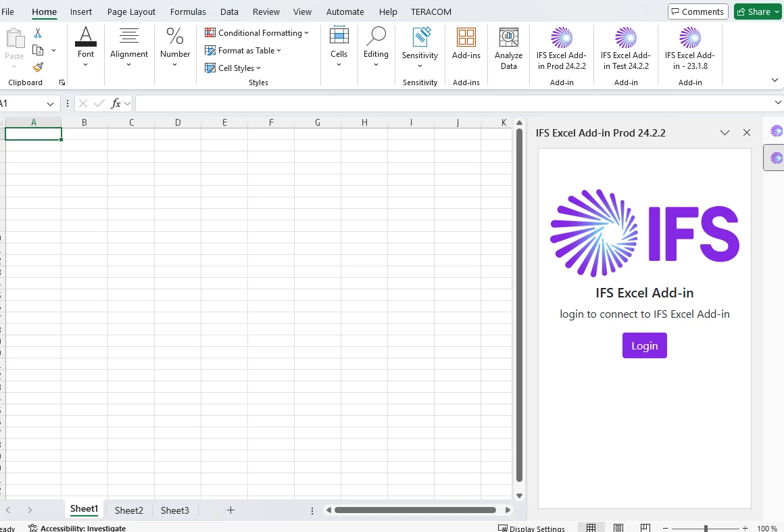The width and height of the screenshot is (784, 532).
Task: Switch to Page Layout view in status bar
Action: coord(618,528)
